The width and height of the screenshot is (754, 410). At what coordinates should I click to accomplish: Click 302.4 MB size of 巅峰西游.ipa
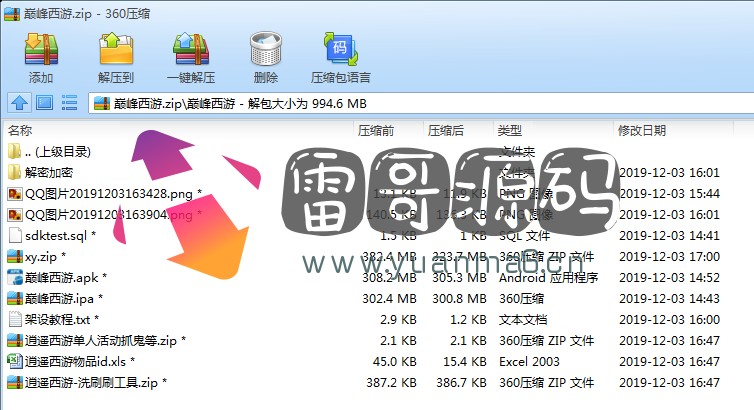coord(390,298)
